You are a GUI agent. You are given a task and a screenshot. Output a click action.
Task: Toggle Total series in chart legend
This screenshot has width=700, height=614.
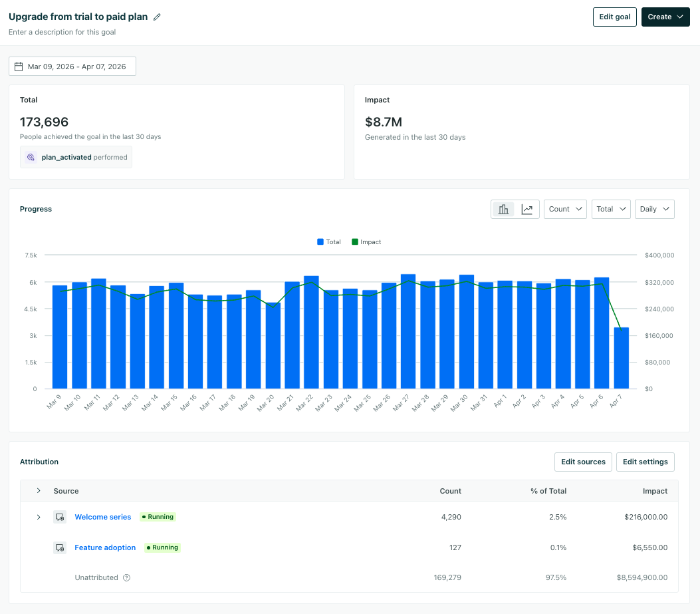coord(329,242)
